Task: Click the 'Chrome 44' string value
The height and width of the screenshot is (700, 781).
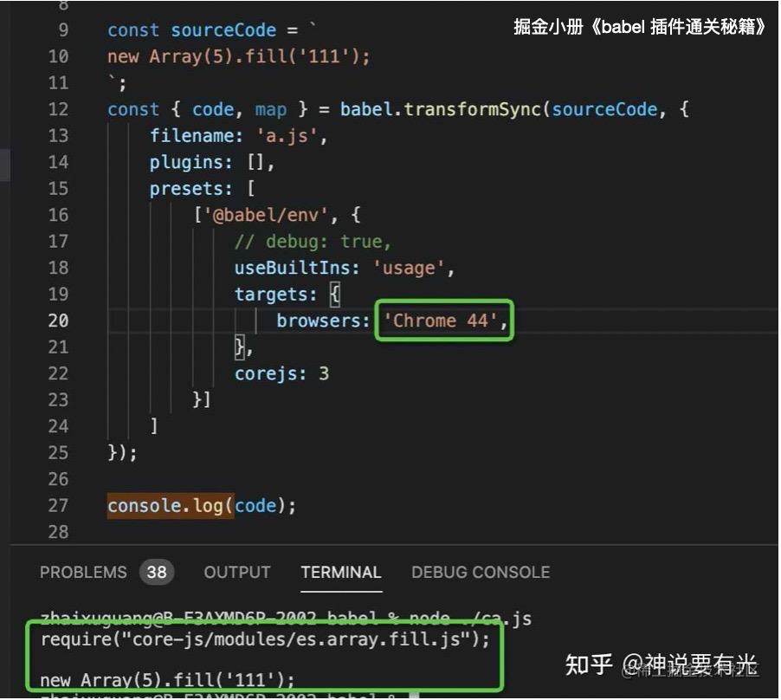Action: 440,321
